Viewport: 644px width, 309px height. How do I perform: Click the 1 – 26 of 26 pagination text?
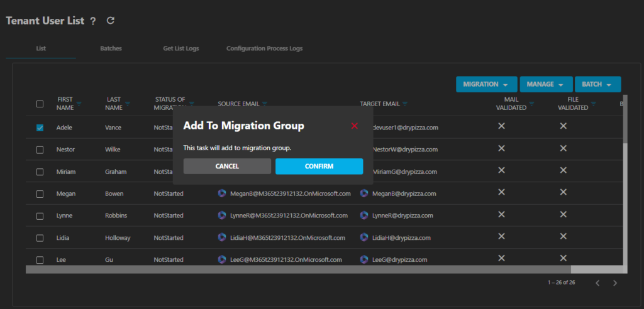(x=561, y=283)
